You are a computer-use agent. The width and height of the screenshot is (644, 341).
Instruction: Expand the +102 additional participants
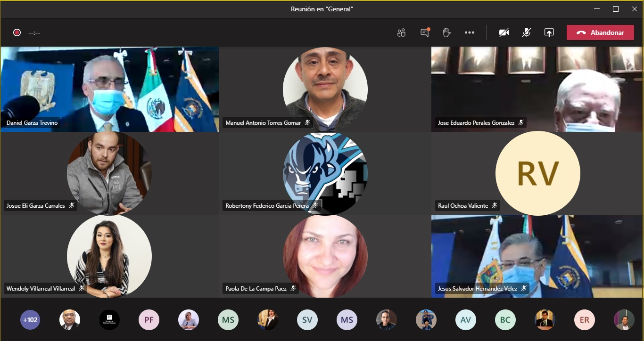[x=30, y=320]
